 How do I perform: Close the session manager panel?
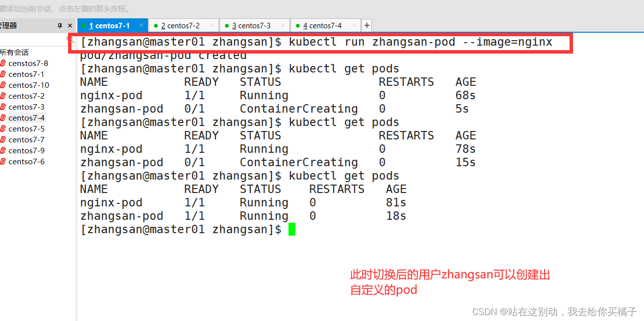[71, 25]
